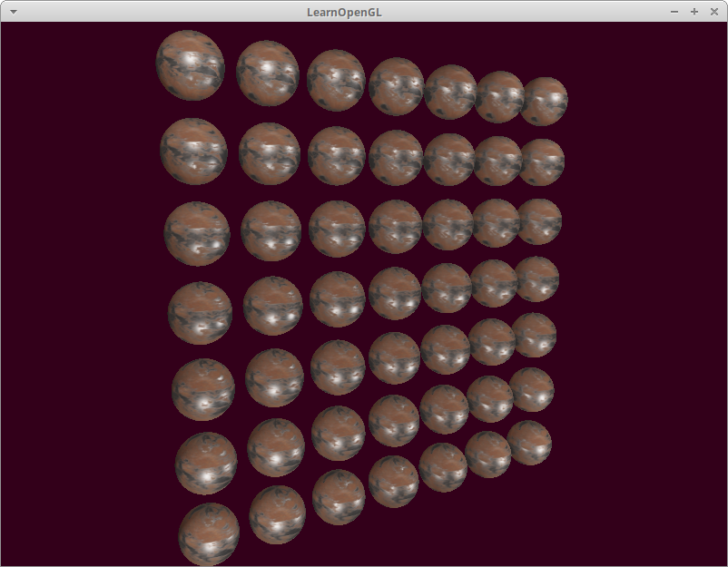Viewport: 728px width, 567px height.
Task: Click the first sphere in the sixth row
Action: point(206,463)
